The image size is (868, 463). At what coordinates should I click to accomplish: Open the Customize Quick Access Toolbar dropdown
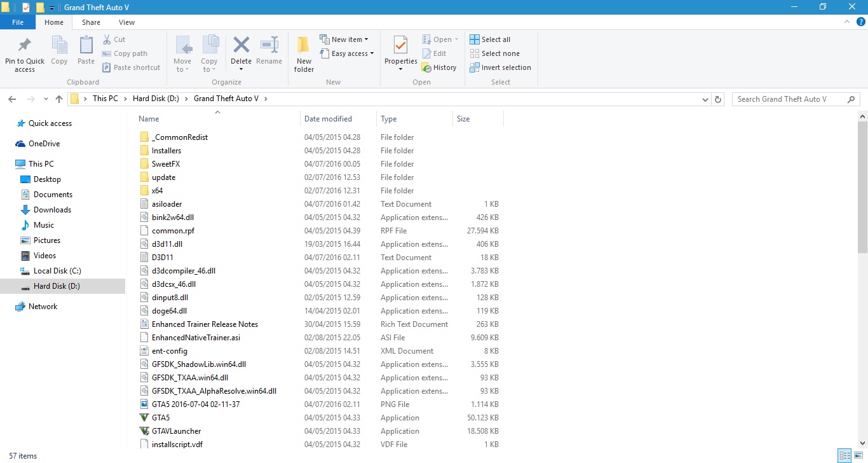tap(51, 8)
